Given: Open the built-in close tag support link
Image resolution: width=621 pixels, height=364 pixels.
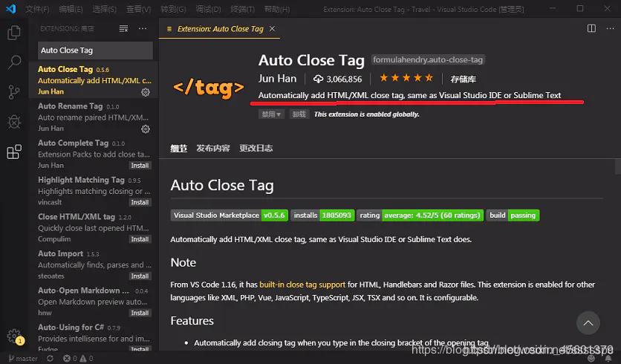Looking at the screenshot, I should (302, 285).
